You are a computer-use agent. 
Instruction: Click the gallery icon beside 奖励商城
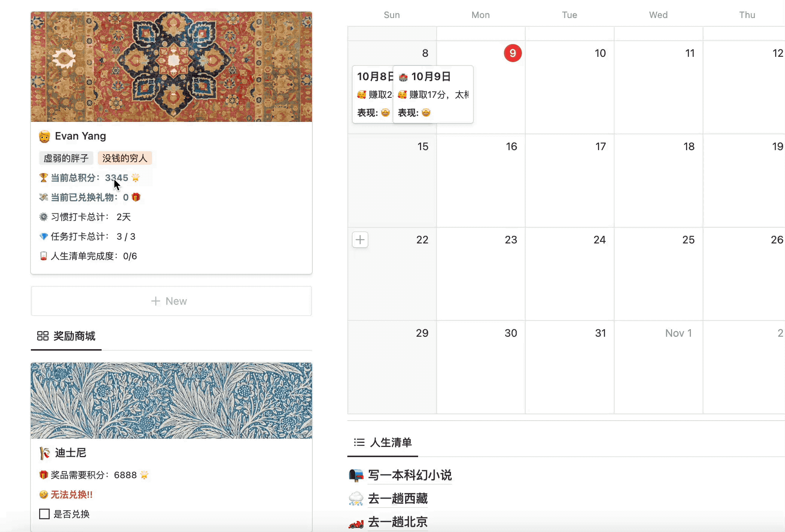(43, 336)
